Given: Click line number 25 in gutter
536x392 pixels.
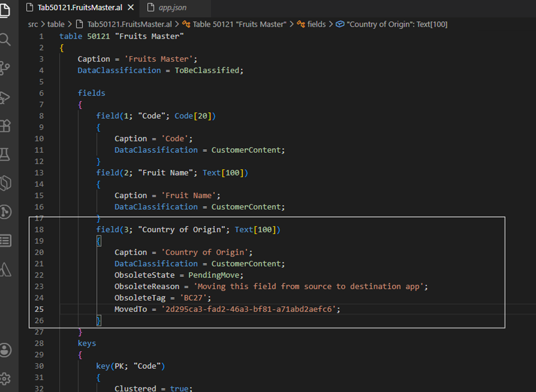Looking at the screenshot, I should point(39,309).
